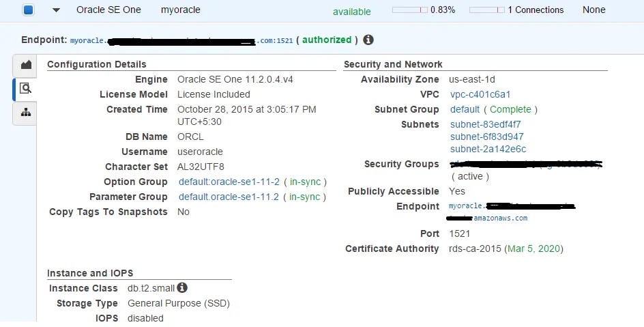The image size is (644, 327).
Task: Click the 1 Connections text
Action: tap(536, 10)
